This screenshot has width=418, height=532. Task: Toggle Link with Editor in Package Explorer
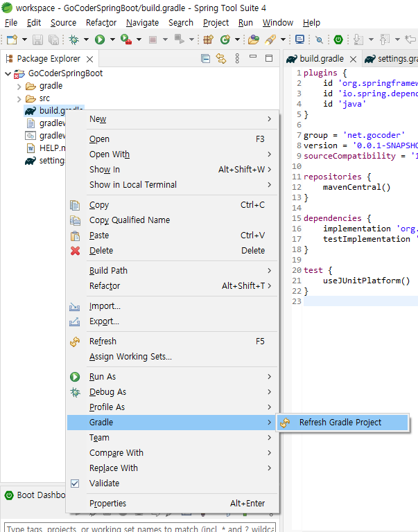click(221, 59)
